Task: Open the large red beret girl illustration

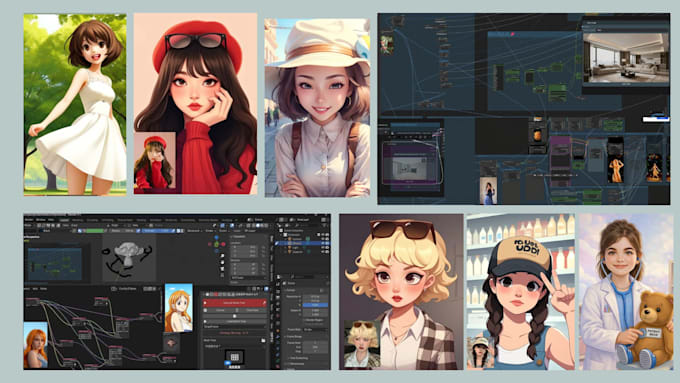Action: 195,103
